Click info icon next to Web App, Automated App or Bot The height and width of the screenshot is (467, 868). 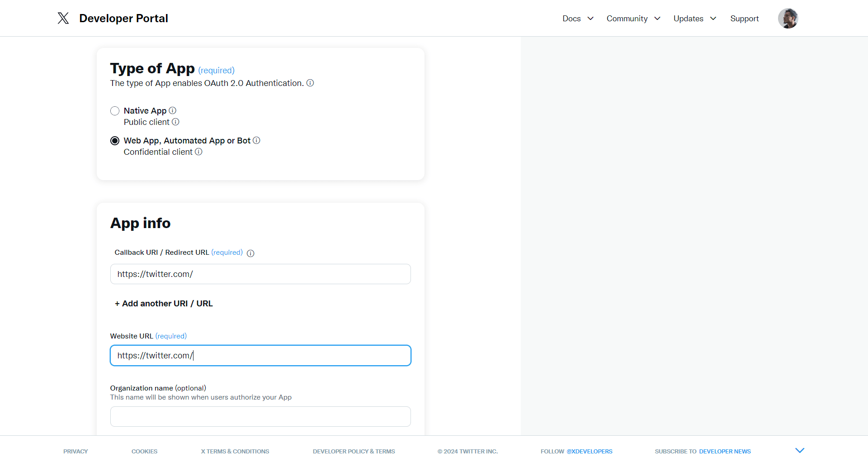coord(256,140)
